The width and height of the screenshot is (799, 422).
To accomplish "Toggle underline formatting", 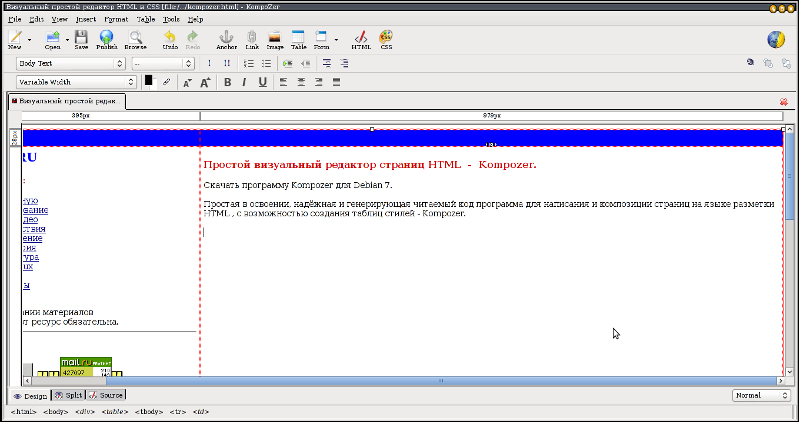I will click(x=262, y=82).
